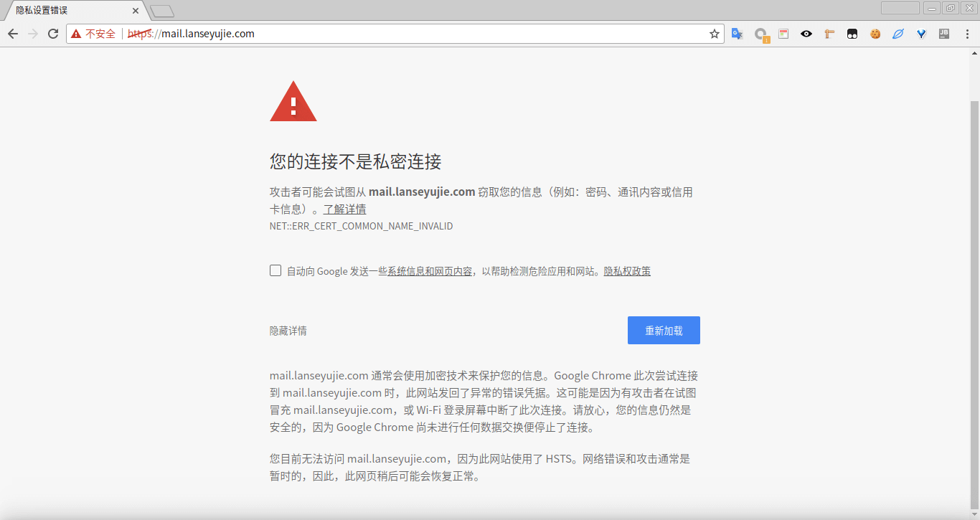Open the Google Translate extension
Viewport: 980px width, 520px height.
[738, 34]
